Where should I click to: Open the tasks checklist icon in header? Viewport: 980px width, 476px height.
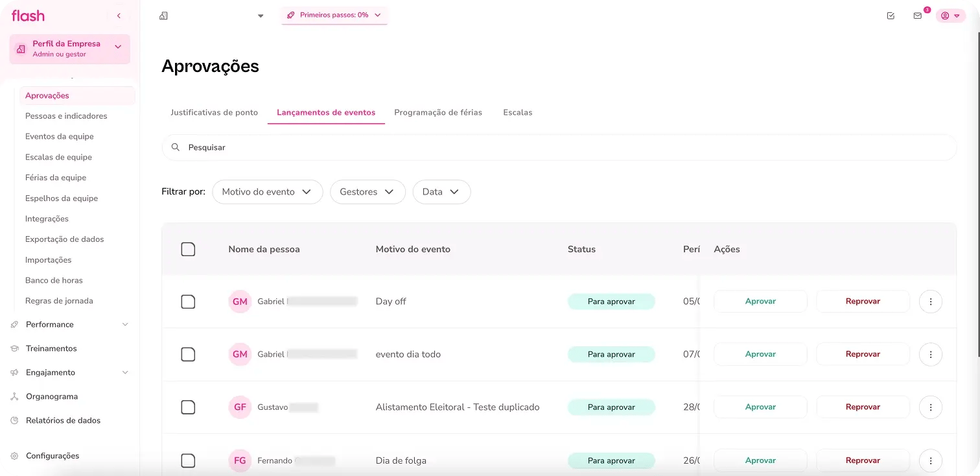click(x=891, y=16)
